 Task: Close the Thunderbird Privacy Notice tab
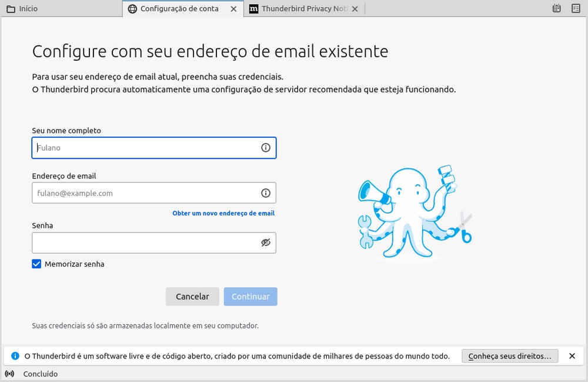point(355,9)
